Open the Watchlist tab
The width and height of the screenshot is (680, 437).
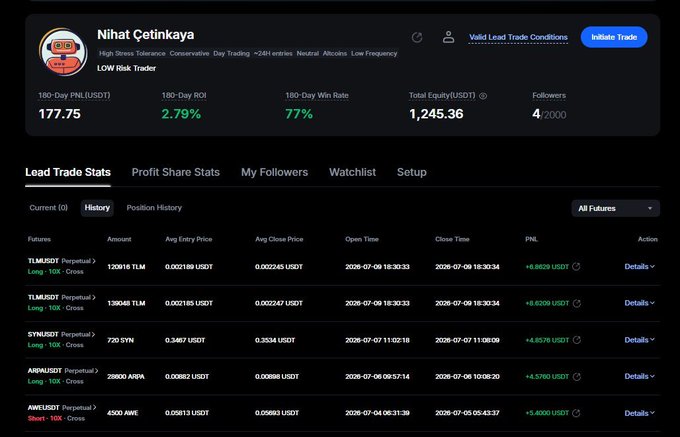pos(353,173)
